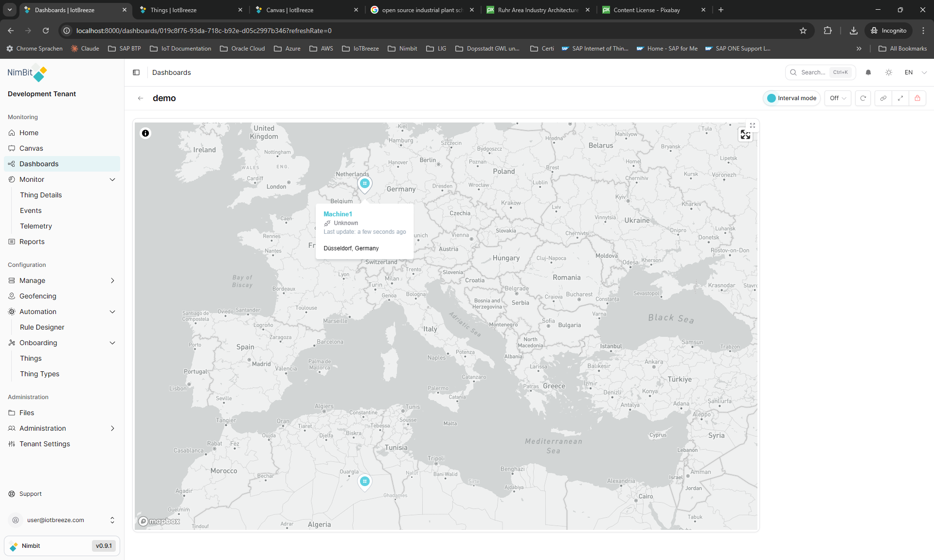Toggle Interval mode off
Viewport: 934px width, 560px height.
(x=791, y=98)
